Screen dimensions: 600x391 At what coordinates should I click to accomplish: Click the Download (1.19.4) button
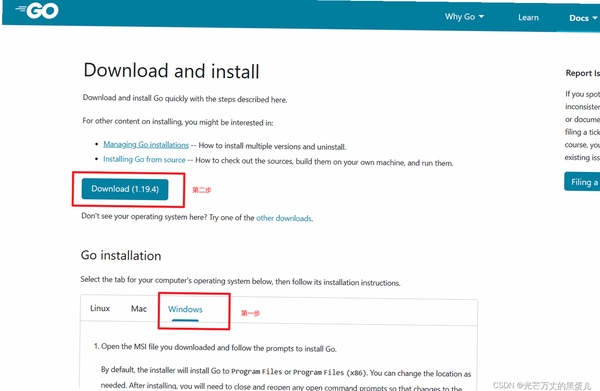pos(125,189)
